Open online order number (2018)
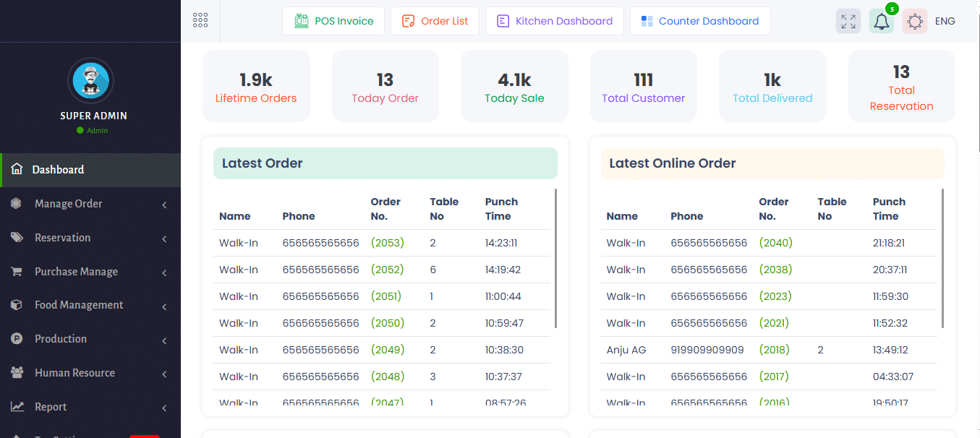 tap(775, 350)
